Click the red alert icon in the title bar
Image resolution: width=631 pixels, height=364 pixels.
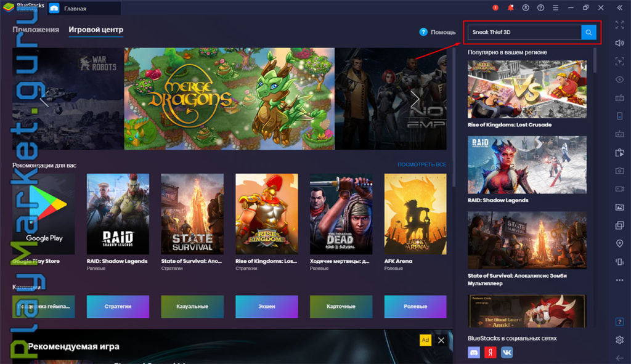tap(495, 7)
